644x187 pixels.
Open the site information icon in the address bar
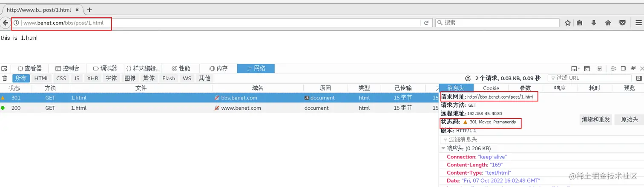16,23
